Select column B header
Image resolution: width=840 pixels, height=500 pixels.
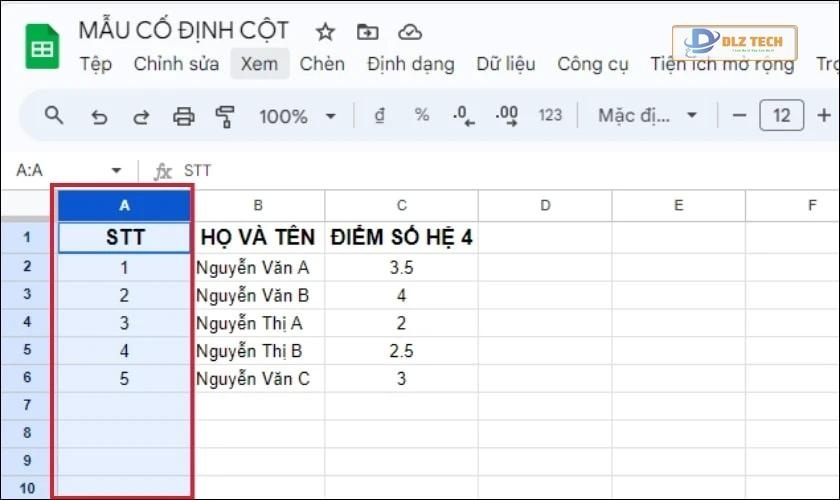point(258,206)
